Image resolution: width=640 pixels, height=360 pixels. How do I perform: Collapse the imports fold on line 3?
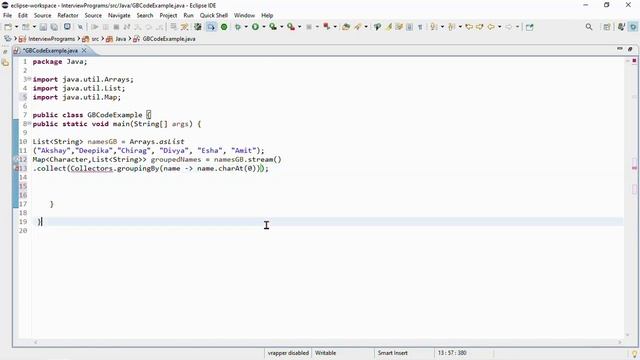coord(29,79)
